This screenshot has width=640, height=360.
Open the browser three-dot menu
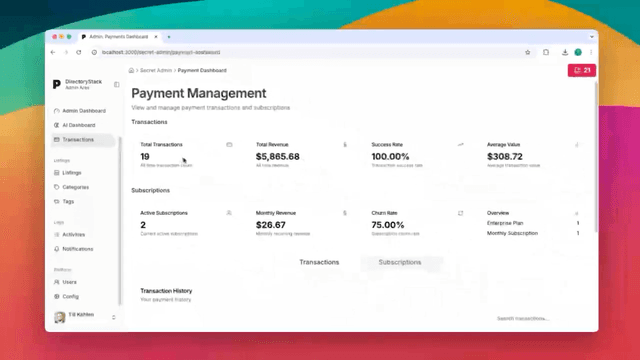(591, 52)
